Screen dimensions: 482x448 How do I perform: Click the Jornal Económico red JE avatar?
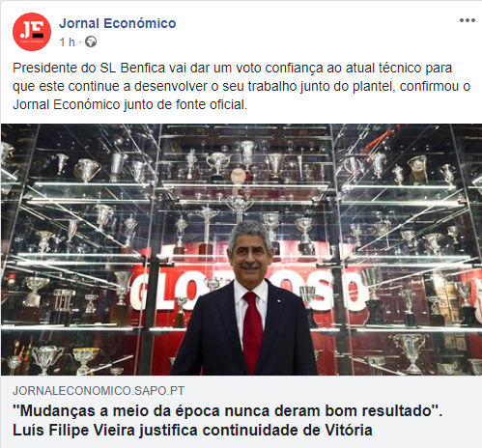click(32, 32)
